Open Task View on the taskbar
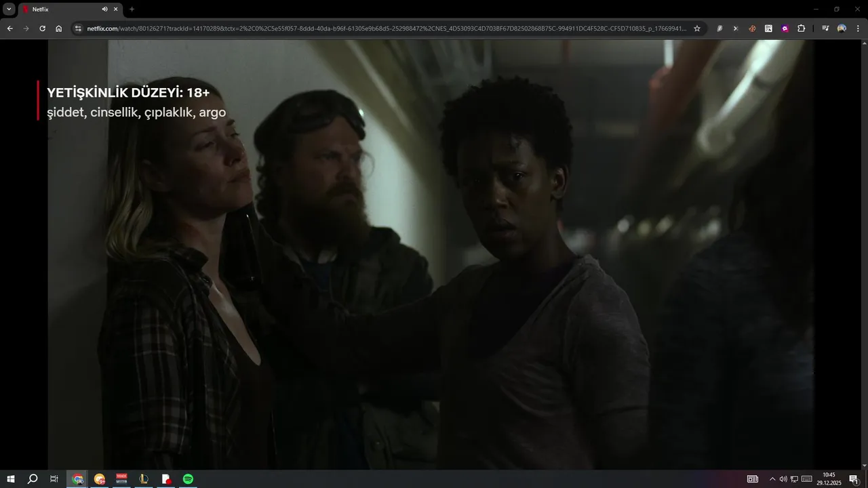The height and width of the screenshot is (488, 868). tap(54, 479)
